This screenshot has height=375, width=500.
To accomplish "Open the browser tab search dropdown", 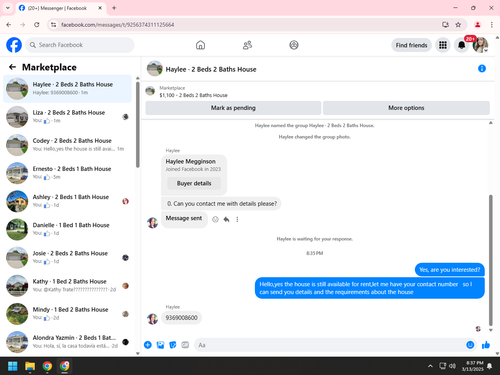I will pos(8,8).
